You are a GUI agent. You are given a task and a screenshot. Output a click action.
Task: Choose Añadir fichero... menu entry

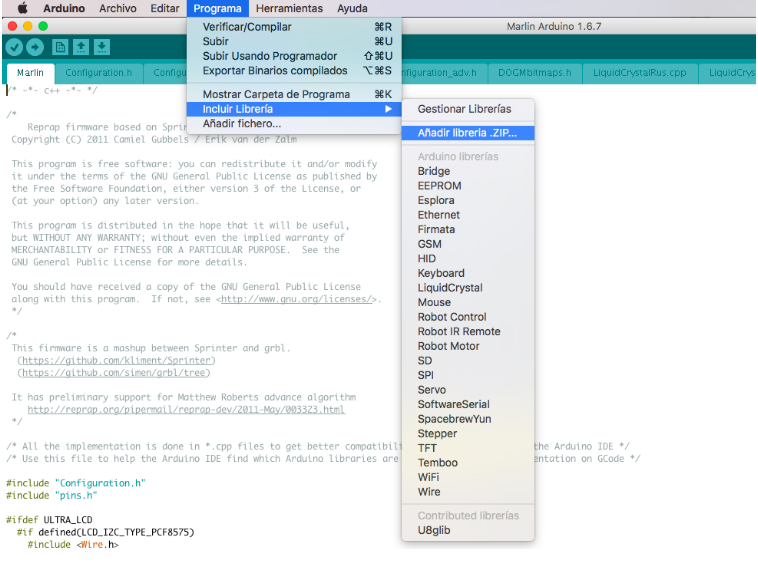pos(294,124)
